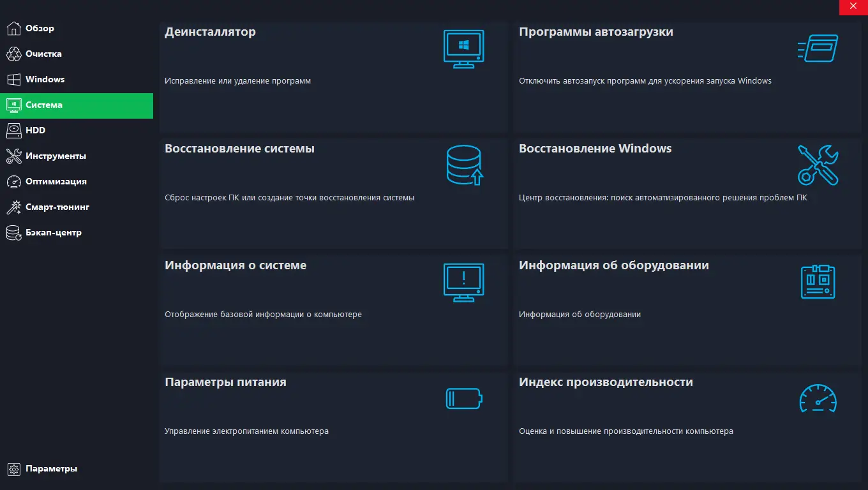This screenshot has height=490, width=868.
Task: Click the Восстановление системы database icon
Action: 465,165
